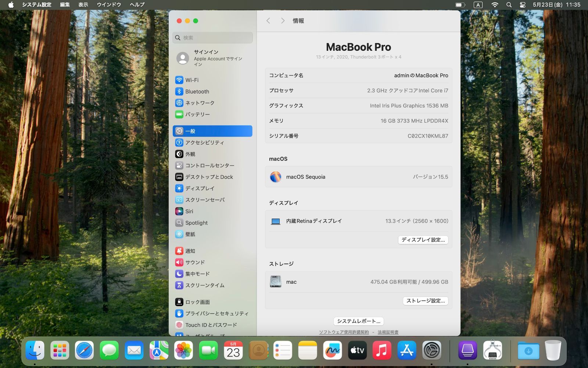Click Intel Iris Plus Graphics 1536 MB value
The width and height of the screenshot is (588, 368).
coord(409,106)
